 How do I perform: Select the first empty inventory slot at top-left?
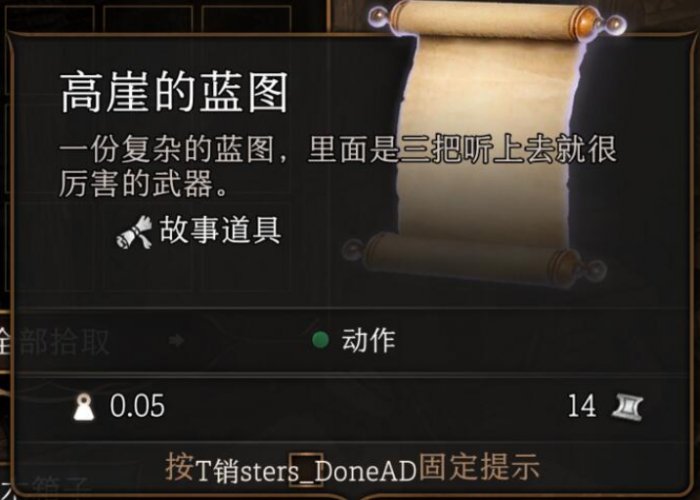coord(50,17)
